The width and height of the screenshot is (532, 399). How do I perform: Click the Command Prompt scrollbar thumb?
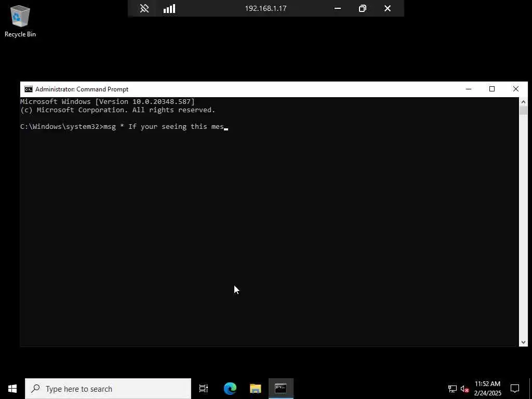pos(523,111)
